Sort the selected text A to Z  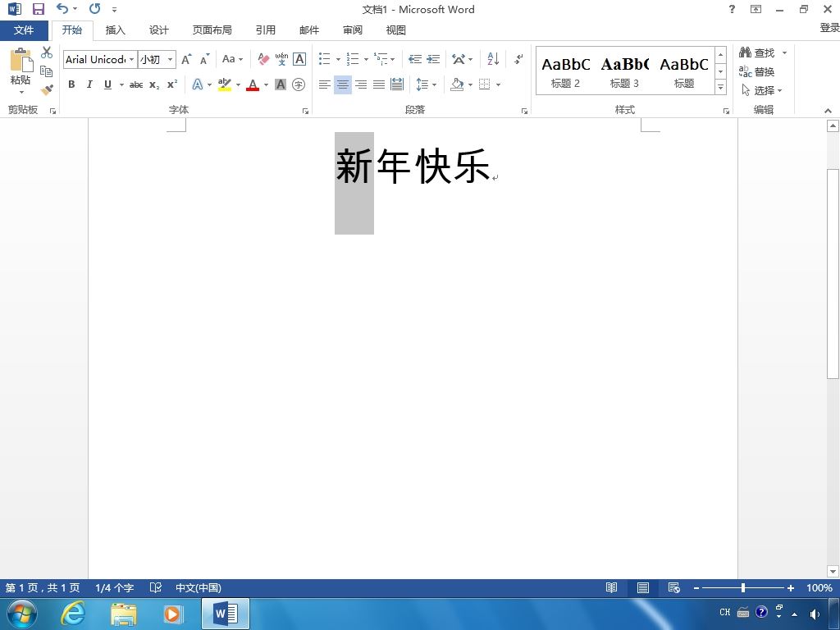(493, 59)
